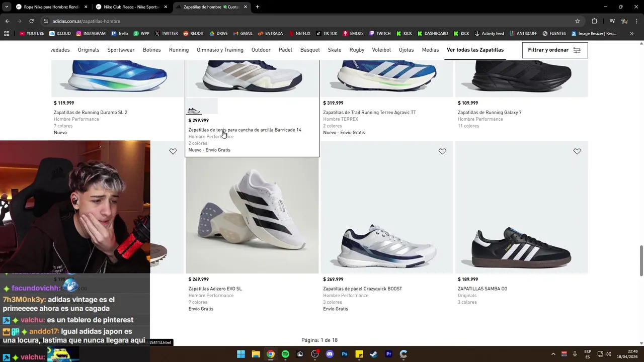The height and width of the screenshot is (362, 644).
Task: Go back with browser back arrow
Action: click(x=7, y=21)
